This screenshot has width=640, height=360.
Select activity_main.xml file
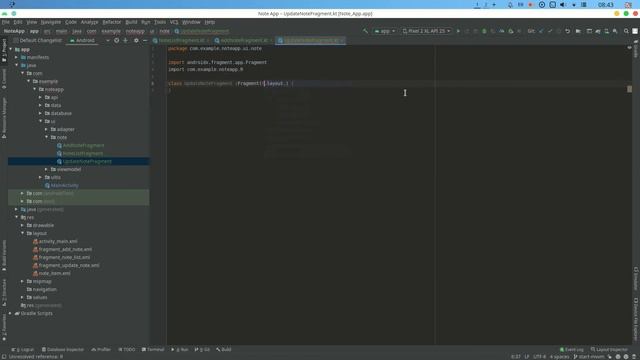[x=58, y=241]
